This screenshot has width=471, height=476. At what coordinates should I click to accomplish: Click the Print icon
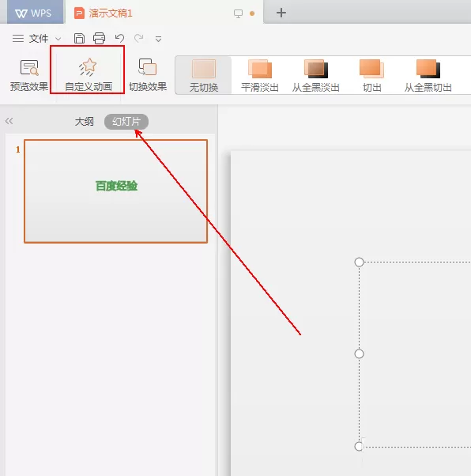(x=100, y=39)
